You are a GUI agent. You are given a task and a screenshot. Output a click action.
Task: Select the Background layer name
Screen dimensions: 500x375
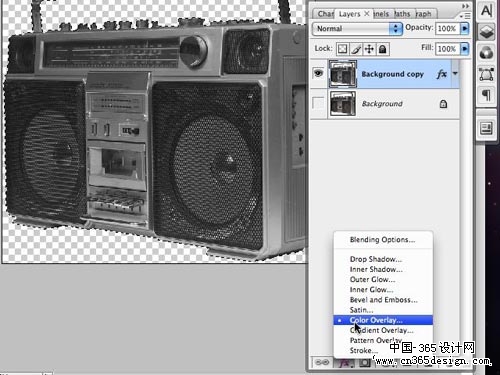click(382, 104)
